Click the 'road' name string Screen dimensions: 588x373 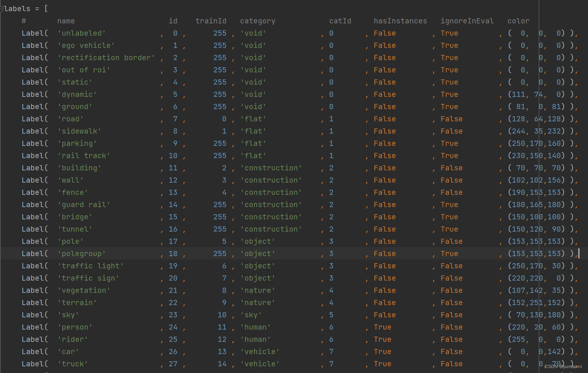tap(71, 119)
